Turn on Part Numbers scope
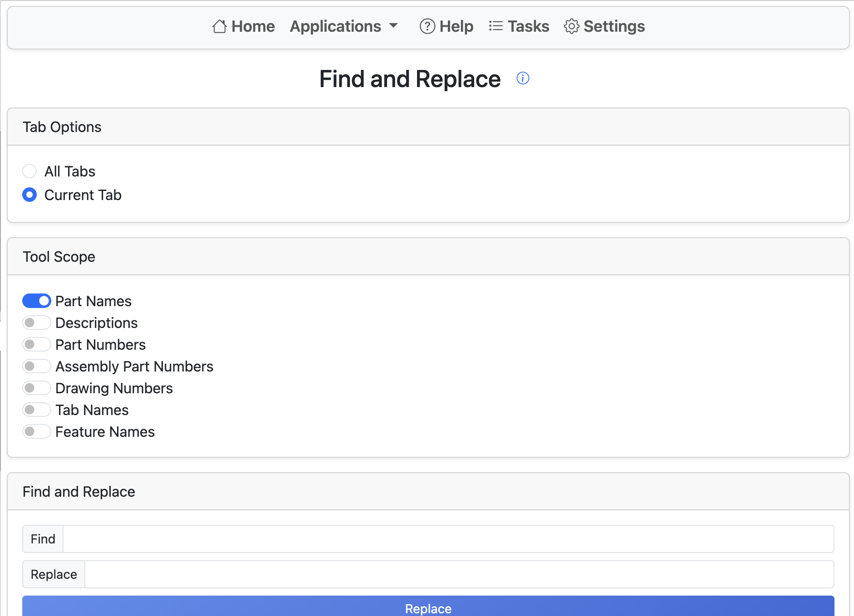The width and height of the screenshot is (854, 616). tap(36, 344)
